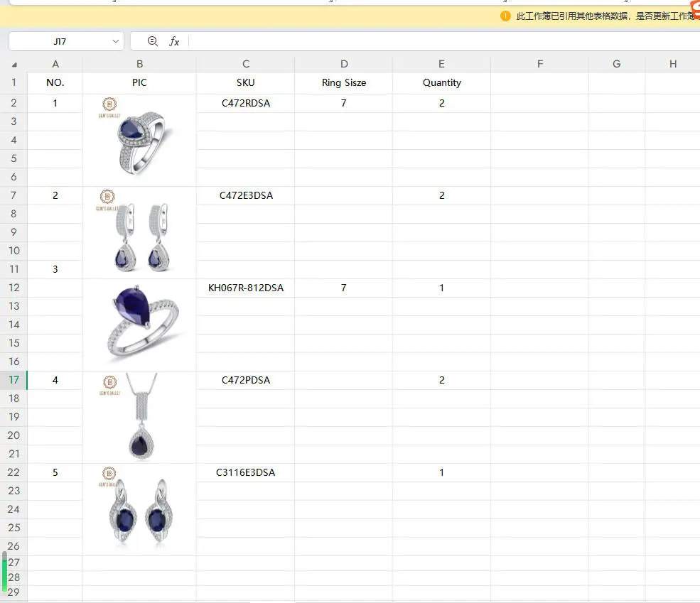Open the Name Box dropdown arrow
This screenshot has height=603, width=700.
click(116, 41)
